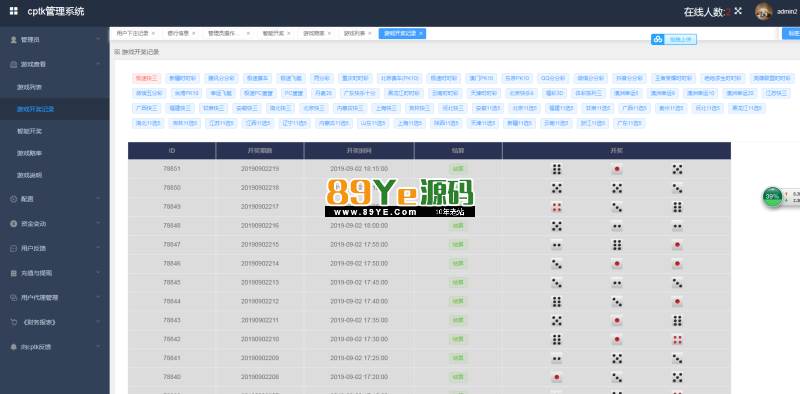Select the red highlighted 极速快三 game tag
The image size is (800, 394).
[146, 78]
